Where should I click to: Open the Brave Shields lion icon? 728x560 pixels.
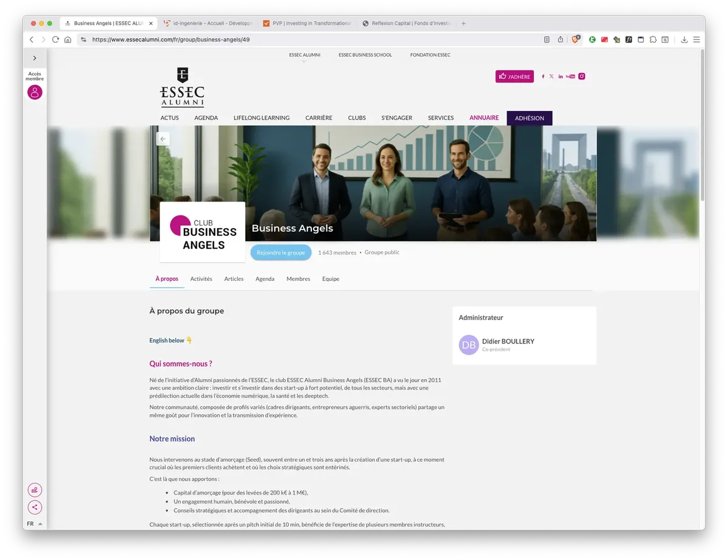point(576,39)
